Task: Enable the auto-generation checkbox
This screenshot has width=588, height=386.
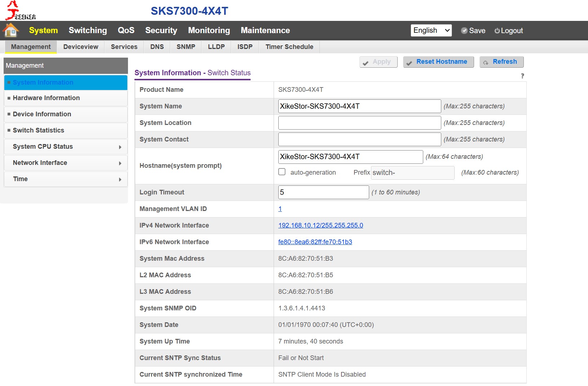Action: (282, 172)
